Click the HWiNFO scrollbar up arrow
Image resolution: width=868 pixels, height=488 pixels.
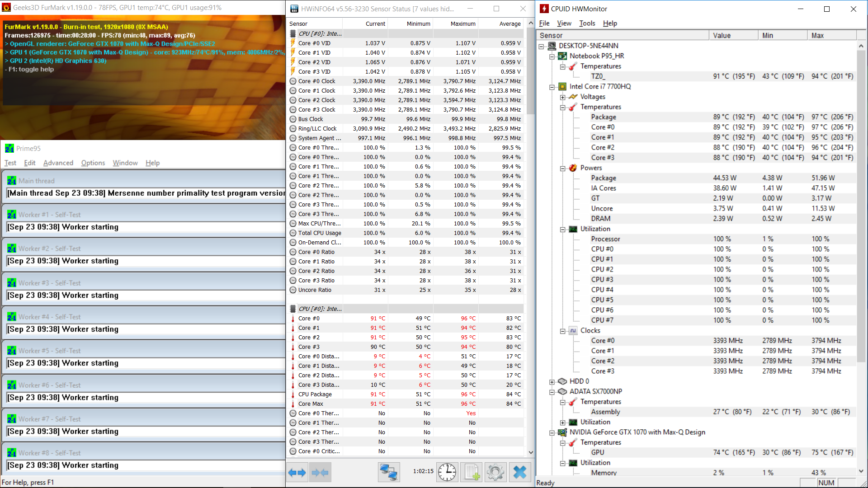tap(531, 23)
